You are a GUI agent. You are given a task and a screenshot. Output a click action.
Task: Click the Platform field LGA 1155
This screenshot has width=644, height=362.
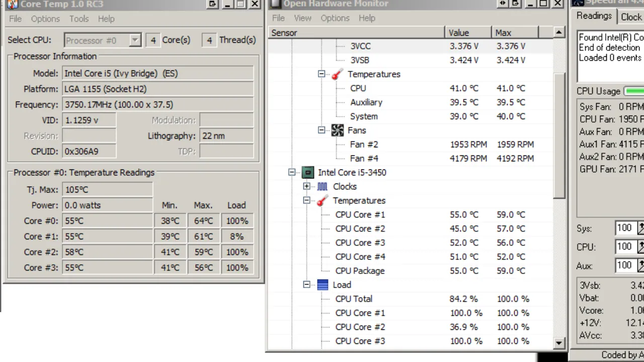point(157,89)
